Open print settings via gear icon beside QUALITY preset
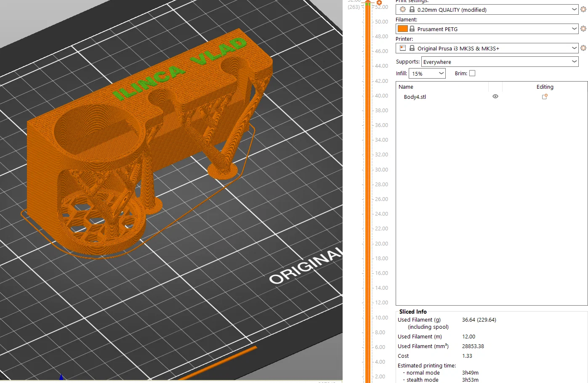The height and width of the screenshot is (383, 588). pyautogui.click(x=583, y=9)
